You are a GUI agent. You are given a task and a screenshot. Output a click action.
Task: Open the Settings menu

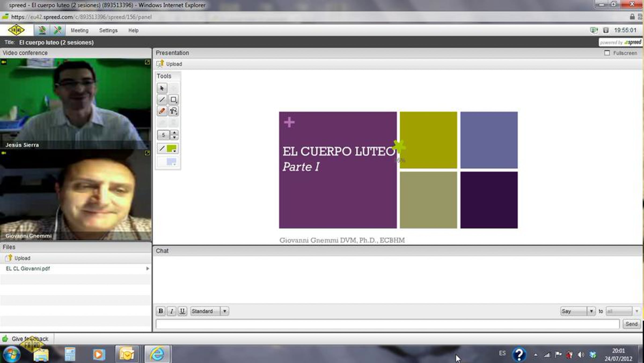(x=108, y=30)
